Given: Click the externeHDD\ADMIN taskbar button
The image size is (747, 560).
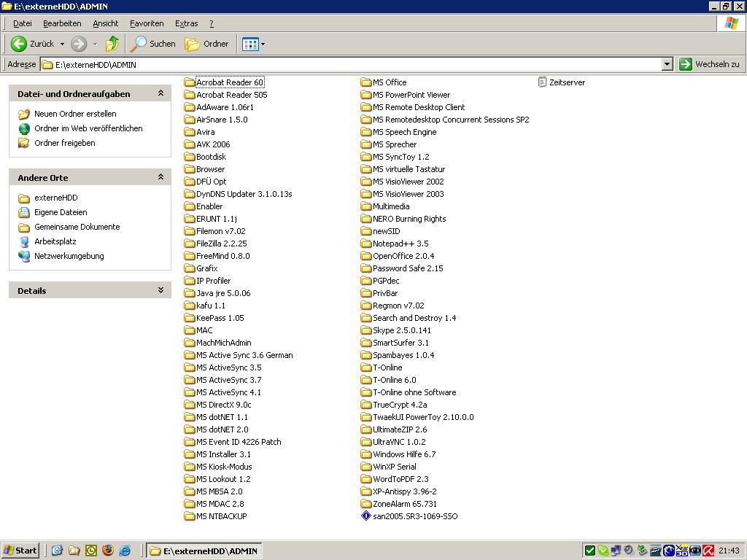Looking at the screenshot, I should [x=204, y=551].
